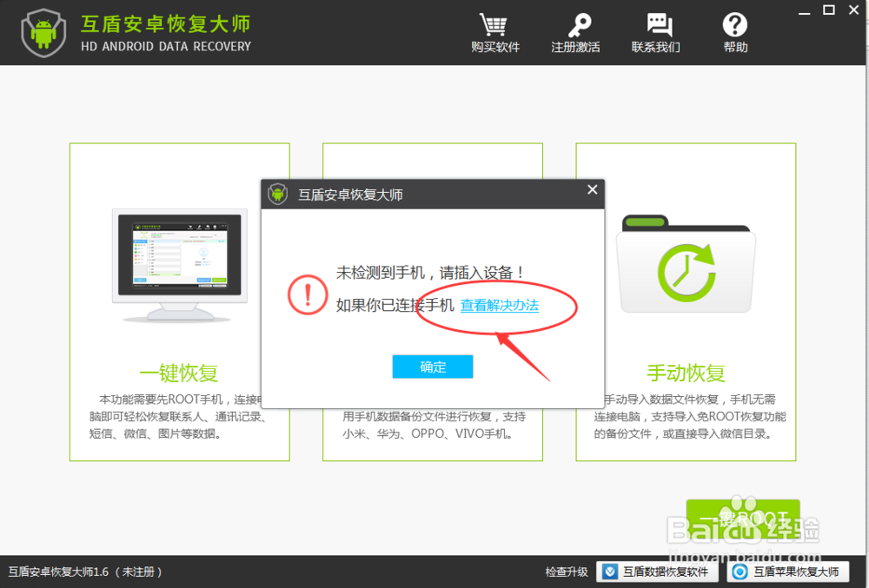Click the red exclamation warning icon
The image size is (869, 588).
coord(308,294)
